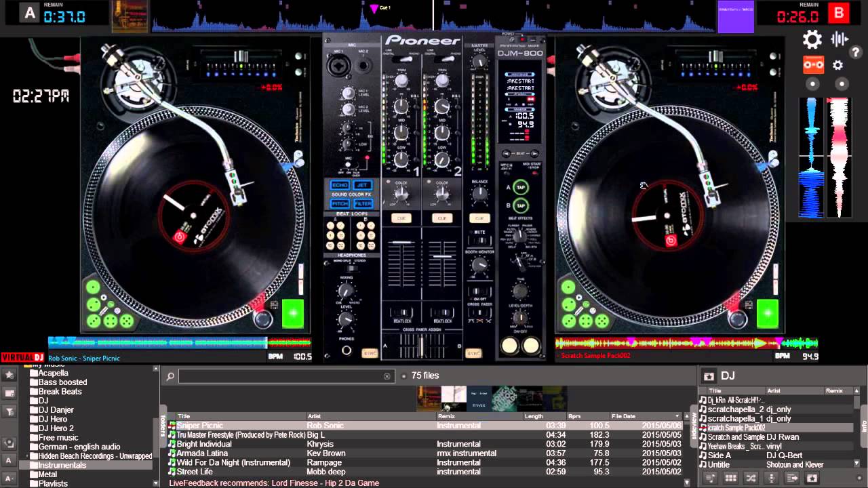Viewport: 868px width, 488px height.
Task: Click the starred folder icon in sideview toolbar
Action: click(x=812, y=479)
